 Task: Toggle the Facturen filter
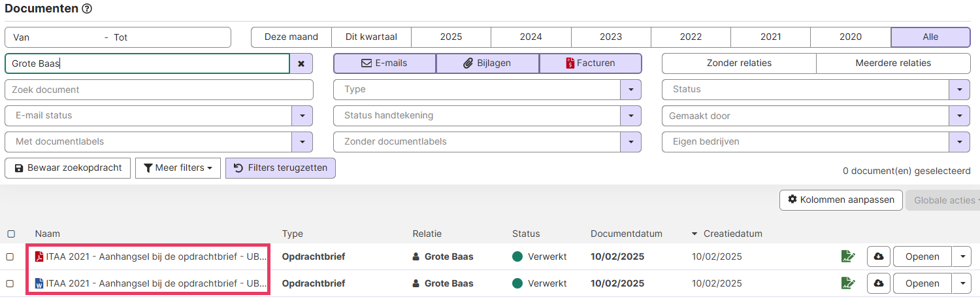590,63
